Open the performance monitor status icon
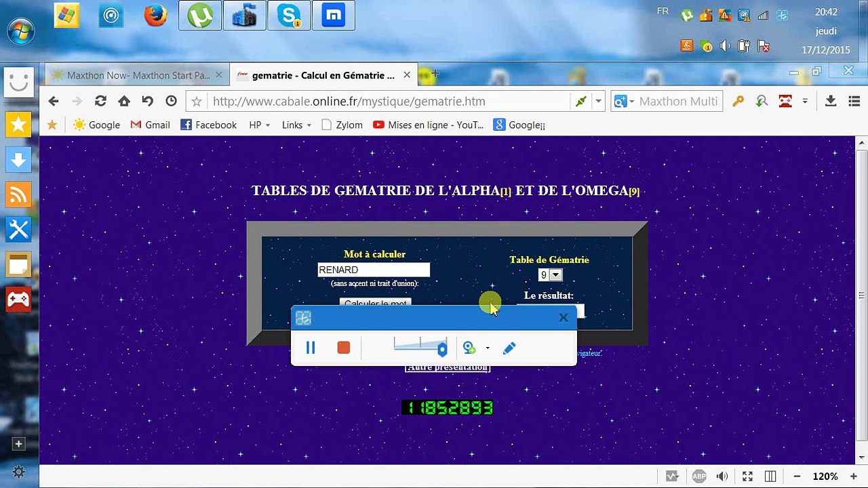This screenshot has height=488, width=868. [672, 476]
